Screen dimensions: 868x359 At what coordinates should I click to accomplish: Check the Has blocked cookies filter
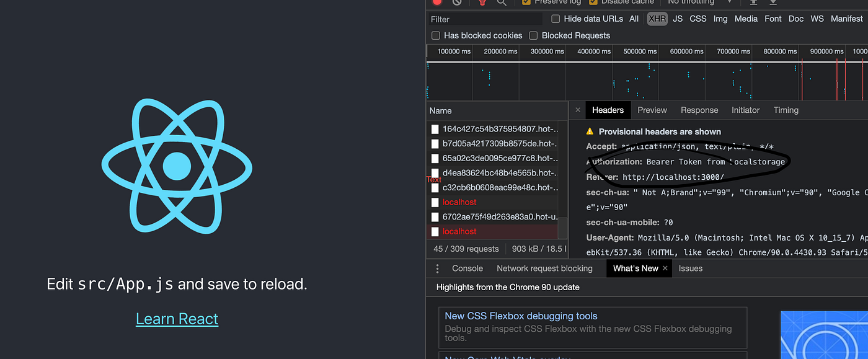tap(435, 35)
